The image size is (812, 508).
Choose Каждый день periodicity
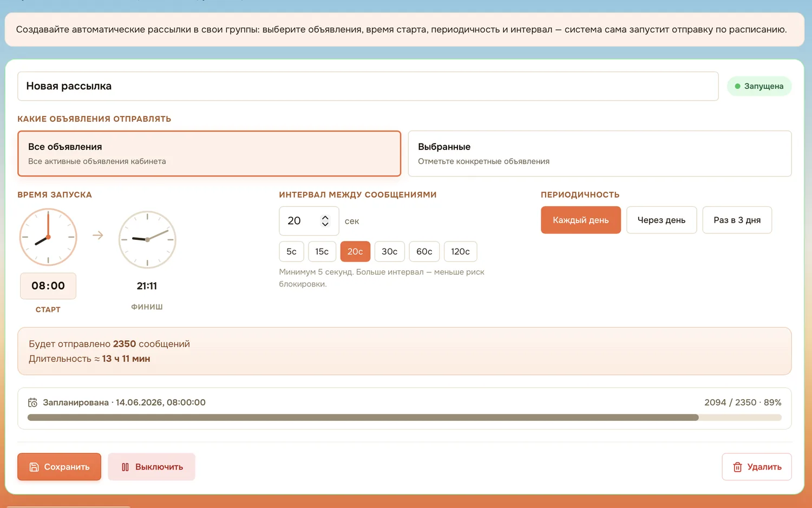coord(581,220)
